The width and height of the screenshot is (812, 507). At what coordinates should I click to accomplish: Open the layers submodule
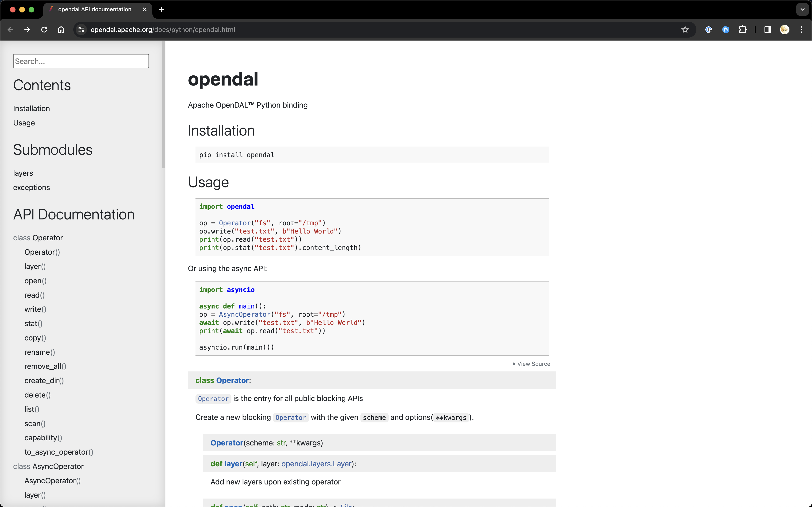(x=23, y=173)
